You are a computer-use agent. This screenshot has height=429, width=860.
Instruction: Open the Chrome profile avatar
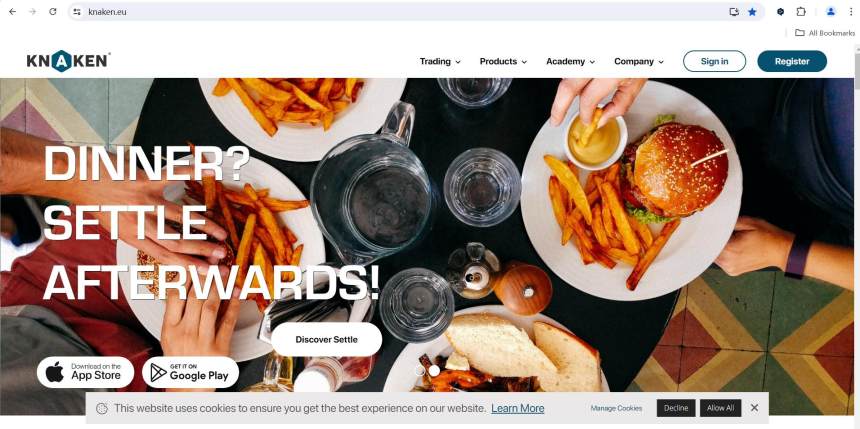pos(831,12)
